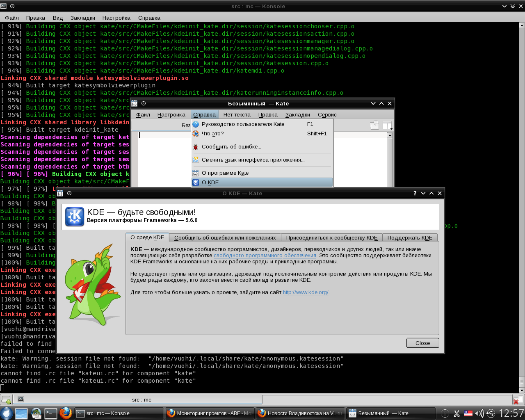Click the Klipper scissors icon in tray

pyautogui.click(x=457, y=413)
